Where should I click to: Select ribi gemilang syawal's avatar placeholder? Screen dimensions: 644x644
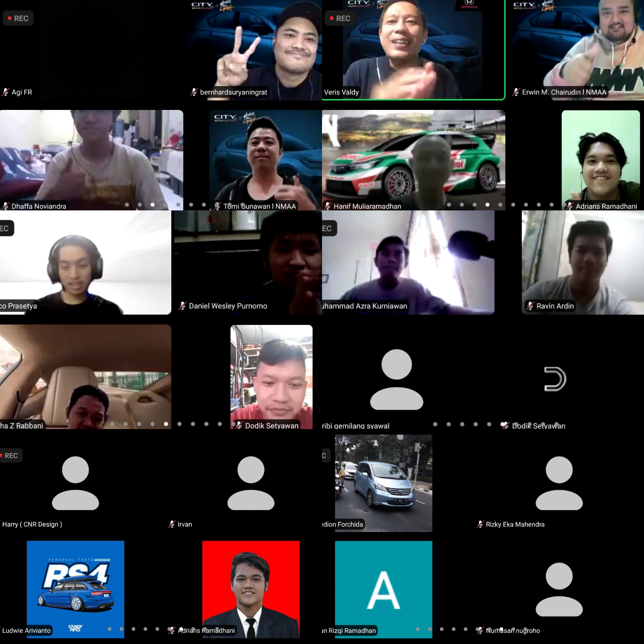pos(397,379)
